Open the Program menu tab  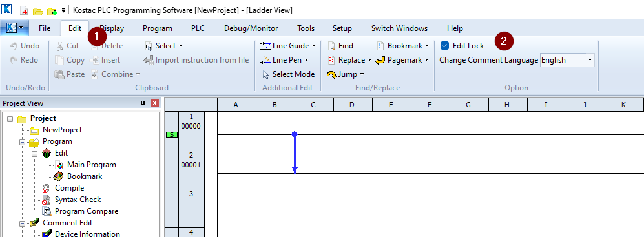pos(158,28)
